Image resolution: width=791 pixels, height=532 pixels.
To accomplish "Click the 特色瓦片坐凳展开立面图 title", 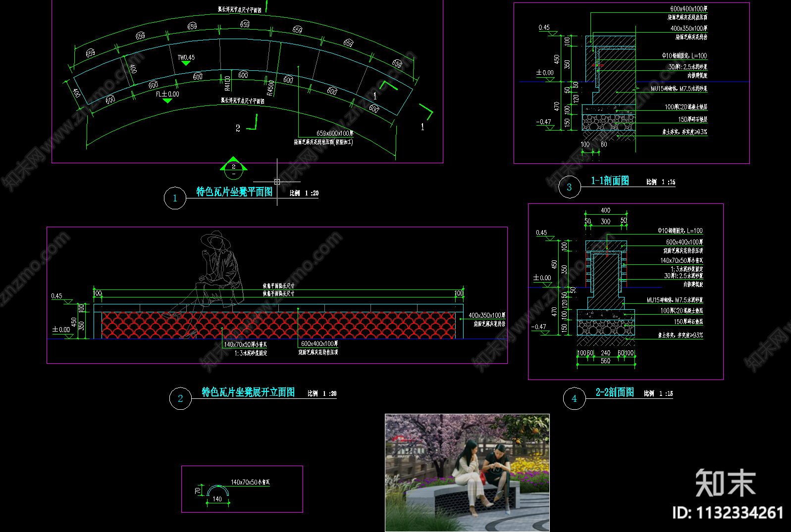I will (248, 392).
